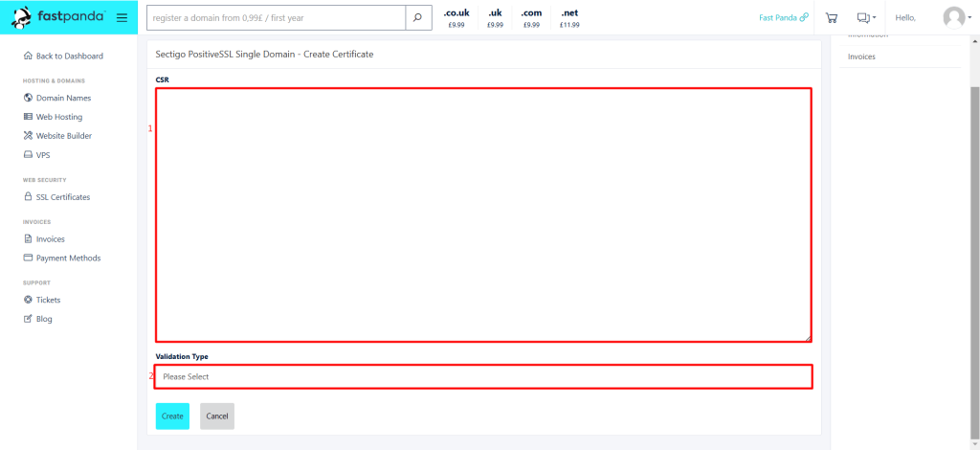Toggle the hamburger sidebar menu

pyautogui.click(x=122, y=17)
